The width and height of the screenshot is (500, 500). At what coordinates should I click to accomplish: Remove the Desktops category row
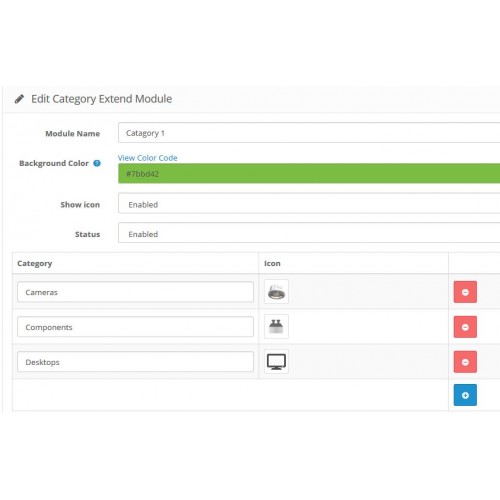pos(465,362)
